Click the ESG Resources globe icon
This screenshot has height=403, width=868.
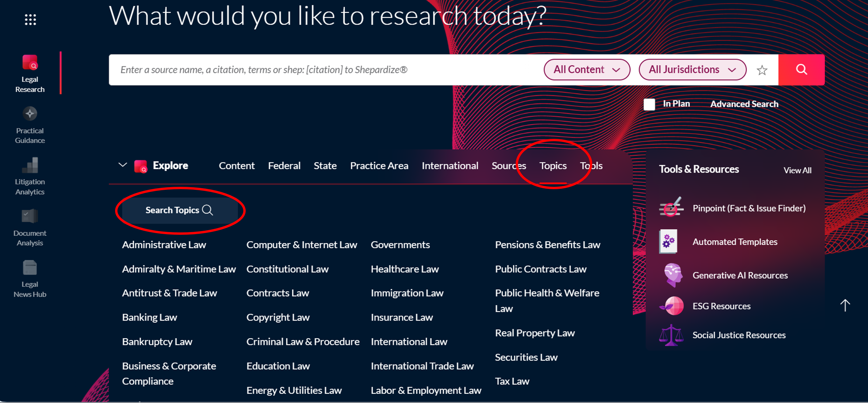point(672,306)
